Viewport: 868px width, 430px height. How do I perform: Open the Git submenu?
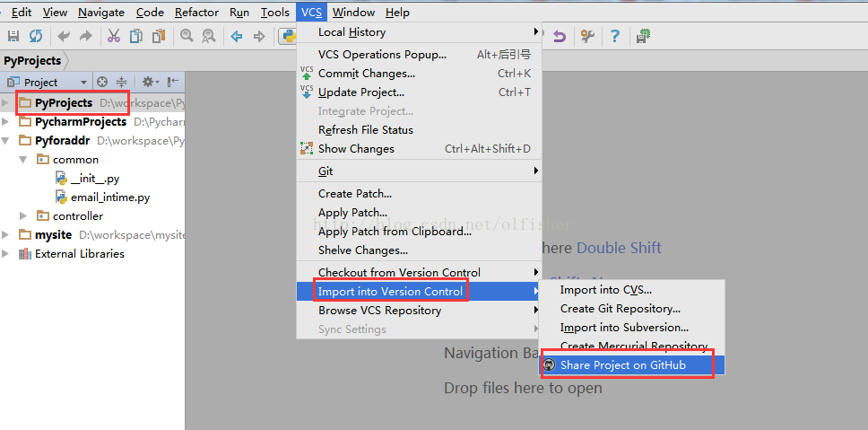tap(419, 171)
